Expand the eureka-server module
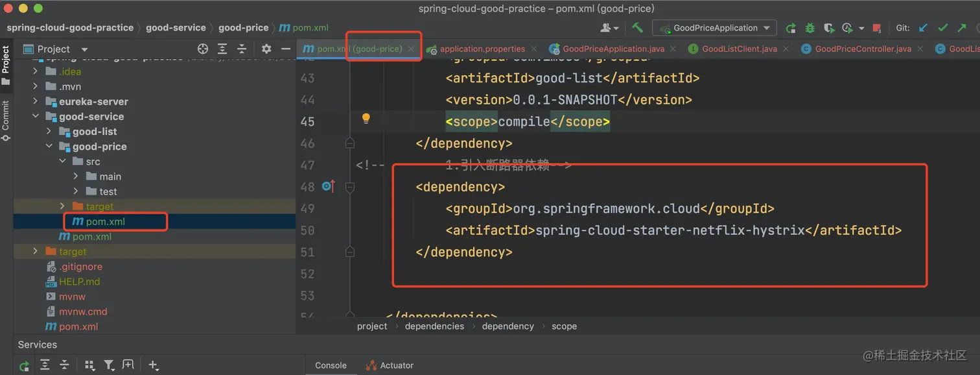This screenshot has height=375, width=980. point(36,101)
